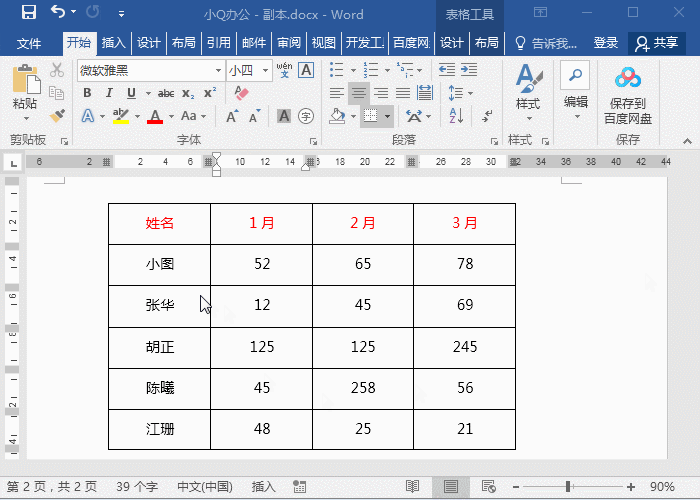Image resolution: width=700 pixels, height=500 pixels.
Task: Click 告诉我 tell me search box
Action: tap(546, 43)
